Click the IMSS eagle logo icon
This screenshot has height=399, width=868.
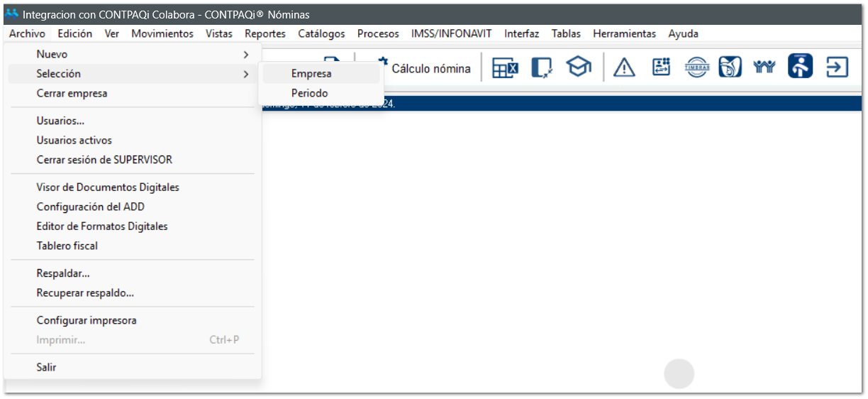point(730,67)
